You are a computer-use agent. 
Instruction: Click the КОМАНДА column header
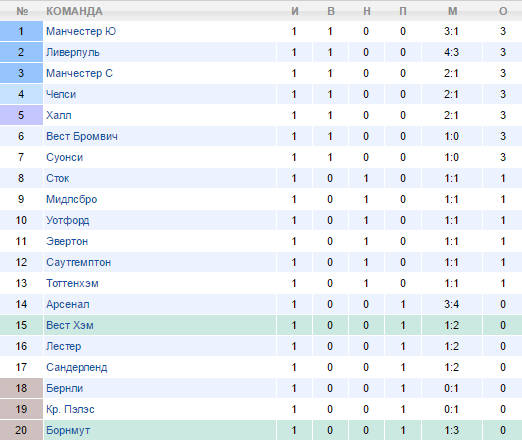pos(74,11)
